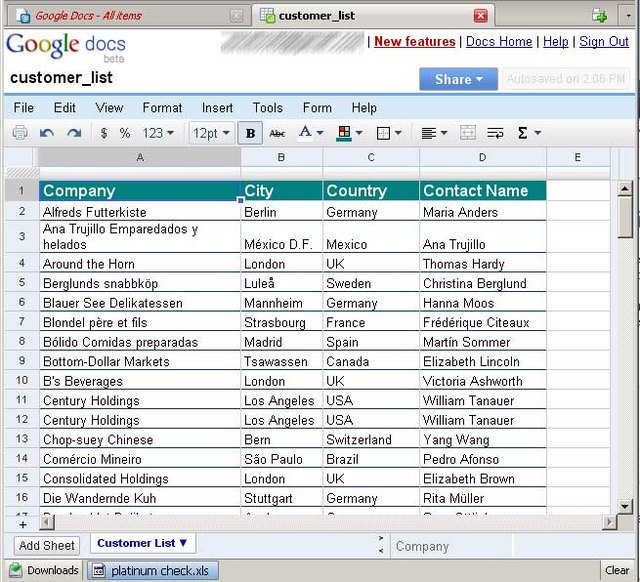
Task: Select the Bottom-Dollar Markets cell
Action: click(140, 361)
